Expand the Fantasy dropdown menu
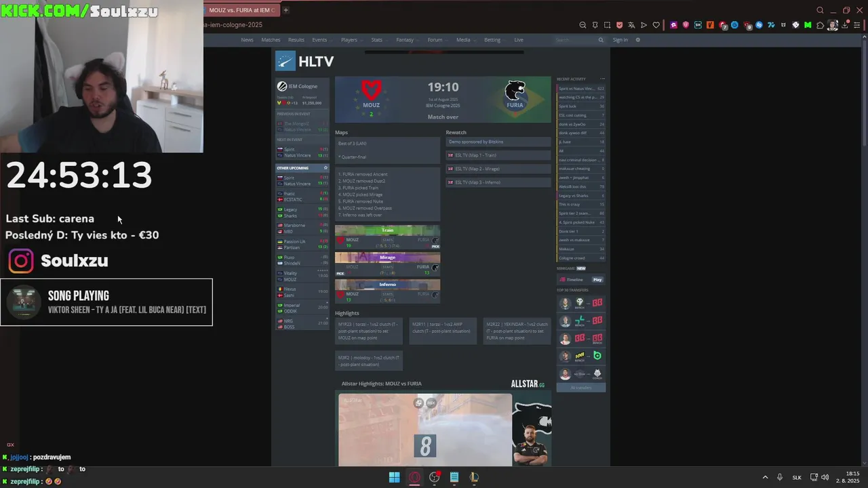The width and height of the screenshot is (868, 488). point(407,40)
